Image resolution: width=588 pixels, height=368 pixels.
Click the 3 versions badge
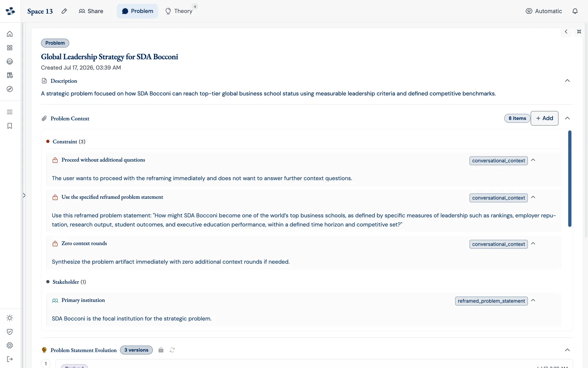(x=136, y=350)
